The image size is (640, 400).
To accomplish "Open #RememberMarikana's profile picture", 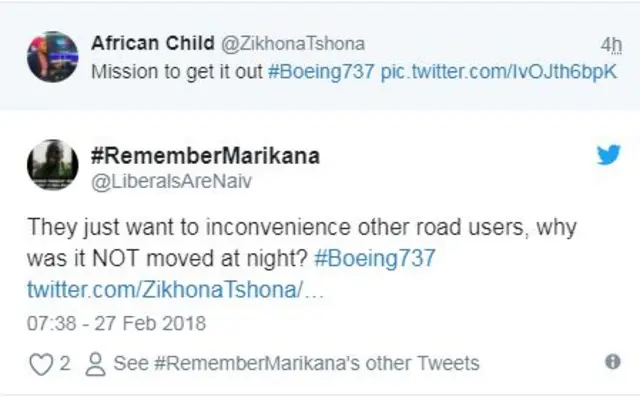I will [52, 165].
